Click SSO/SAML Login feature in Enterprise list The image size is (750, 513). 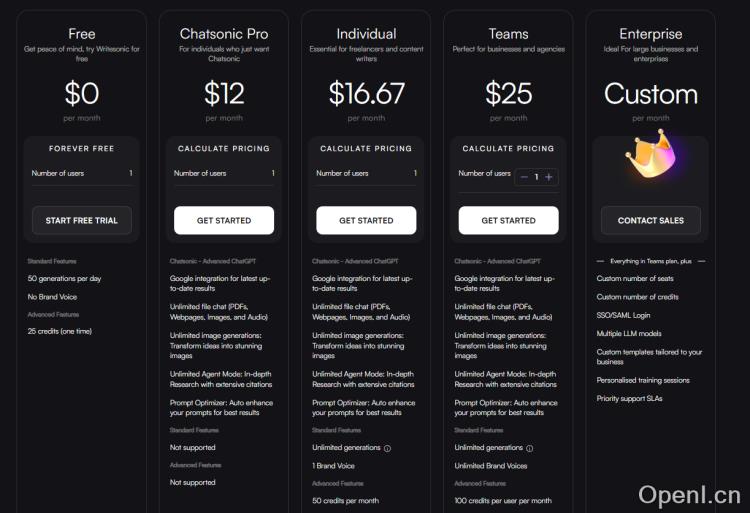point(622,315)
